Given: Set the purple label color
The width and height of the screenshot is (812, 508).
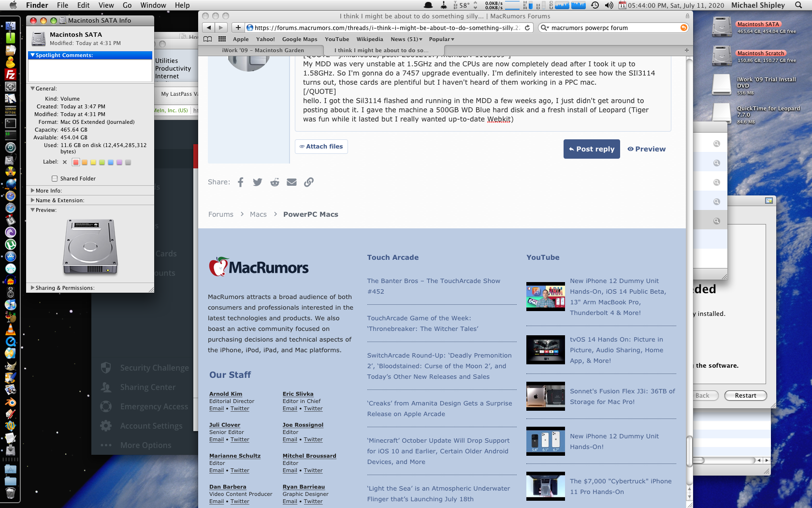Looking at the screenshot, I should point(119,162).
